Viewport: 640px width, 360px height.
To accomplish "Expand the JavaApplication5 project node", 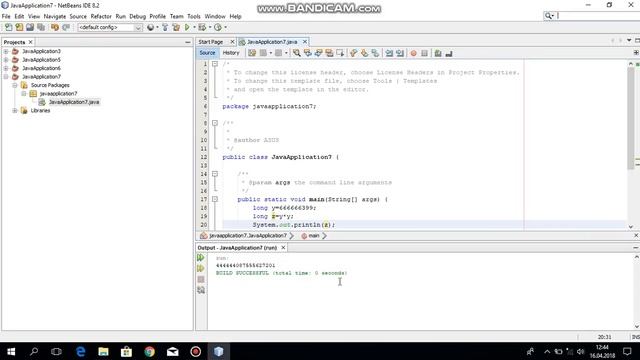I will tap(6, 60).
